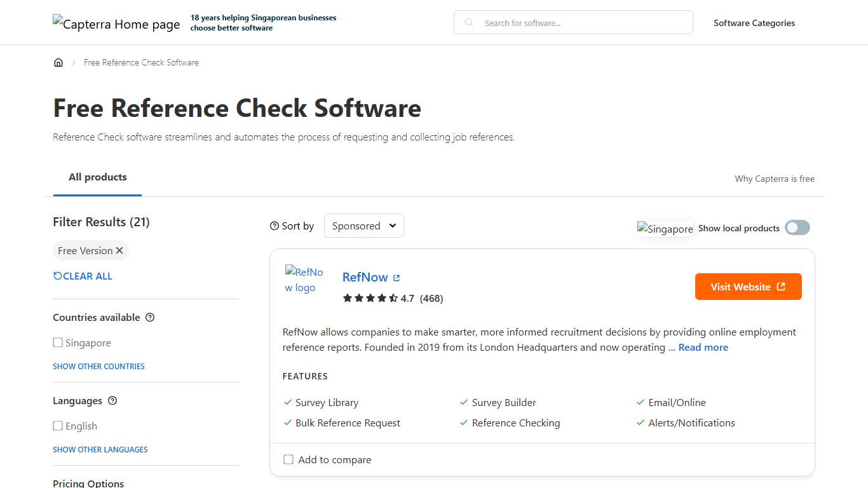Enable the Show local products toggle

click(797, 227)
